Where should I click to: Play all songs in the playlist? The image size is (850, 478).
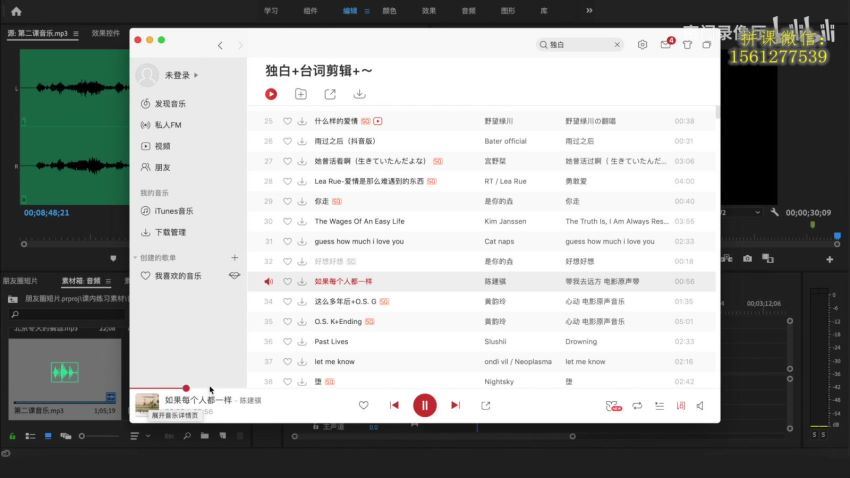tap(271, 94)
